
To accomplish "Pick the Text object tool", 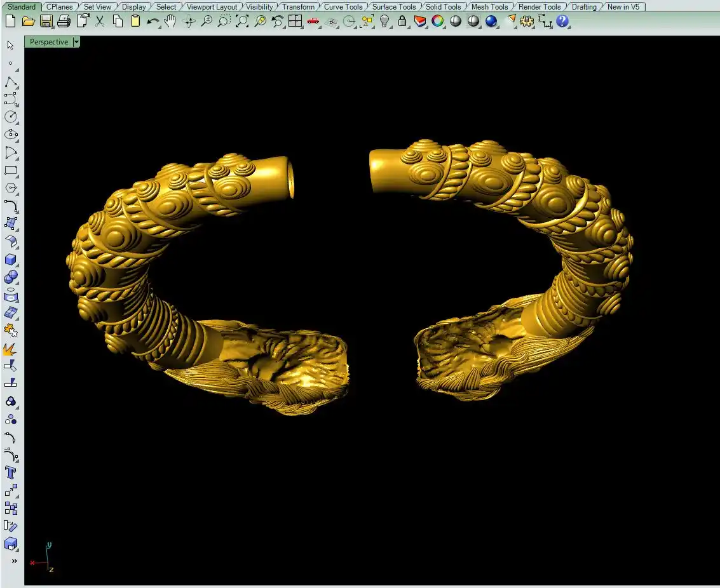I will coord(11,472).
